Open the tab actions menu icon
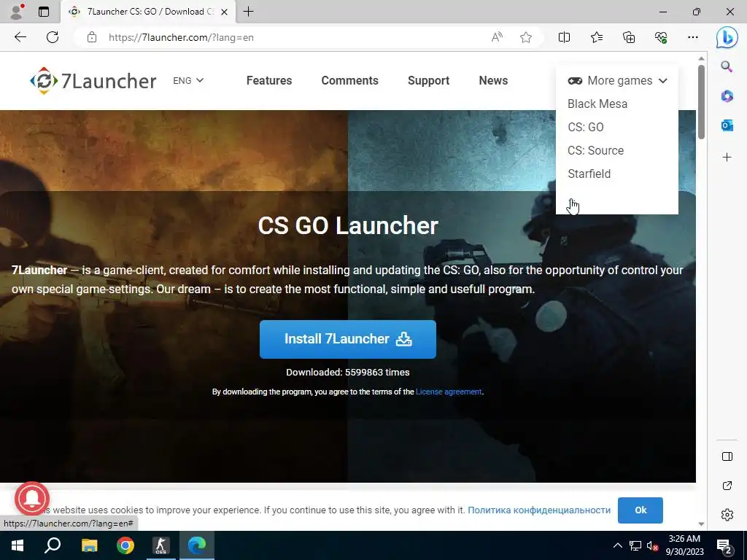The height and width of the screenshot is (560, 747). click(x=44, y=12)
